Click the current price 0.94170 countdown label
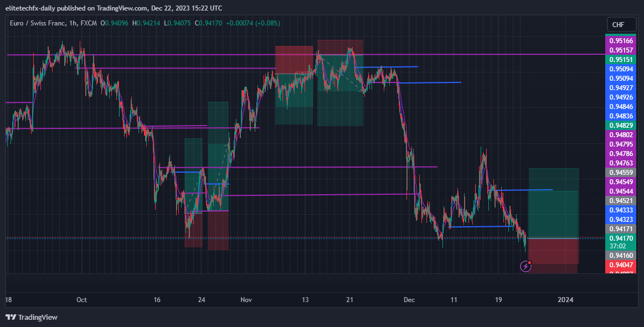The height and width of the screenshot is (327, 644). pos(621,242)
